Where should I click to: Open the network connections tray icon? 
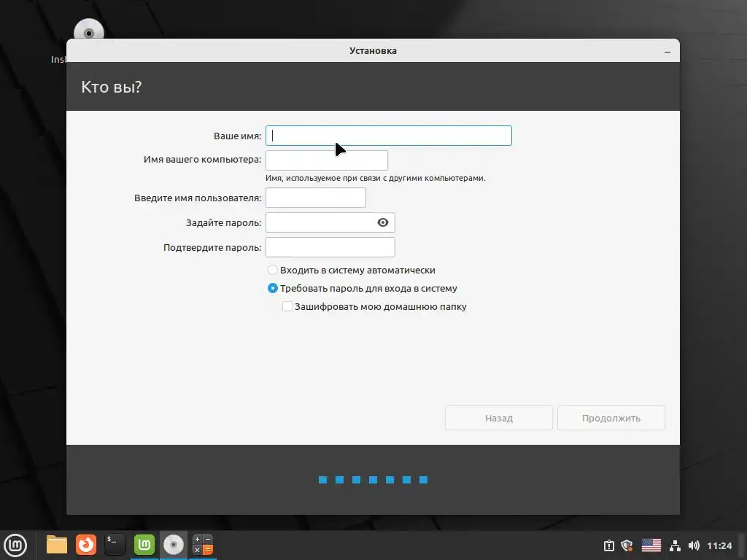point(675,545)
